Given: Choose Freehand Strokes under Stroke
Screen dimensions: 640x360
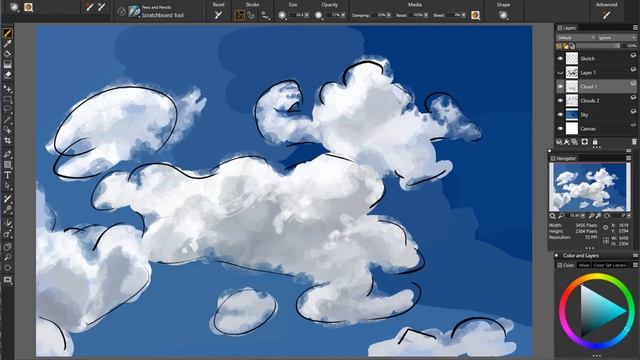Looking at the screenshot, I should 239,15.
